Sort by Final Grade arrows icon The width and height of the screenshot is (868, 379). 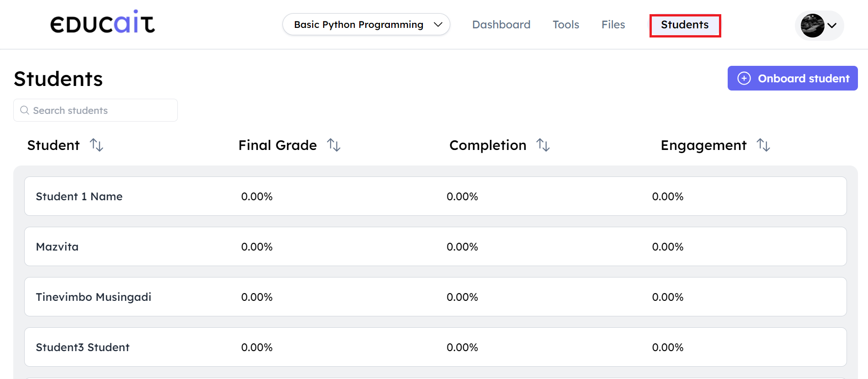pos(334,145)
